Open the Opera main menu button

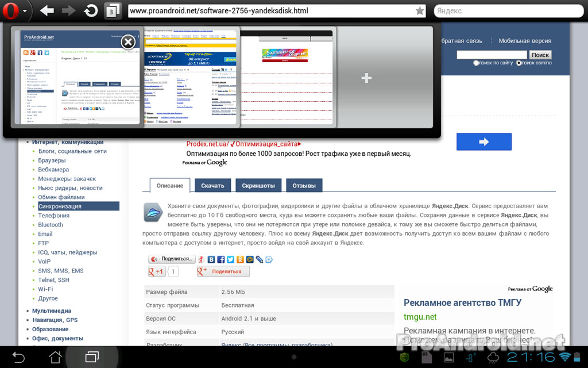click(15, 10)
